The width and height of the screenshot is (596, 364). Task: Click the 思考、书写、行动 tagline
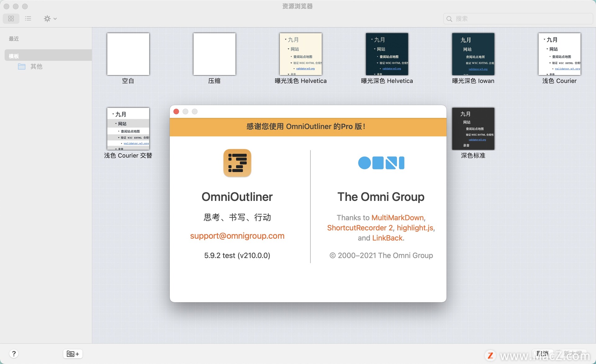(x=237, y=217)
